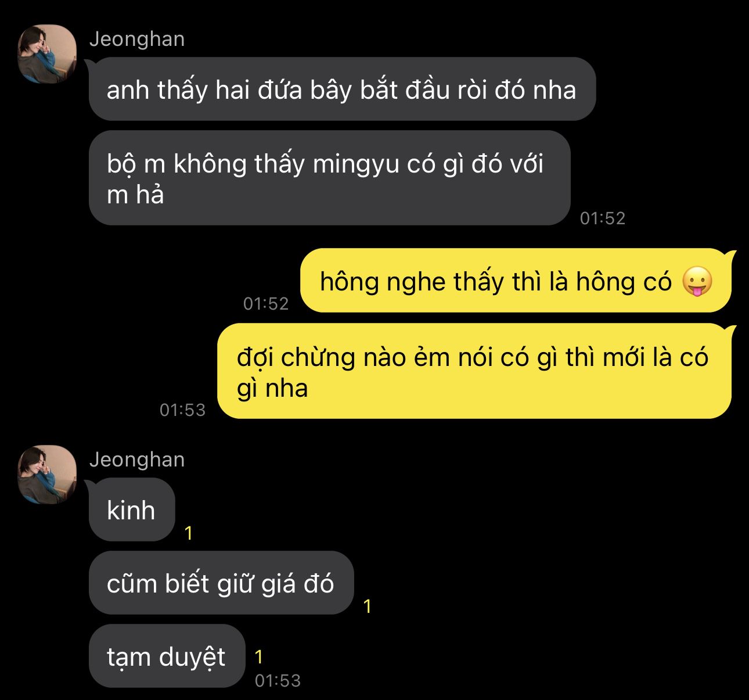This screenshot has width=749, height=700.
Task: Tap the 01:53 timestamp beside yellow bubble
Action: 182,410
